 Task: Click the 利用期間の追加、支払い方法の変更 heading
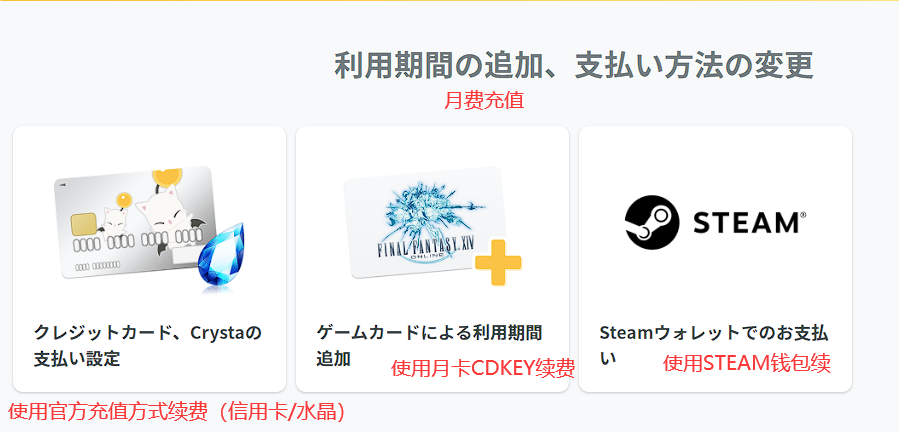(573, 65)
